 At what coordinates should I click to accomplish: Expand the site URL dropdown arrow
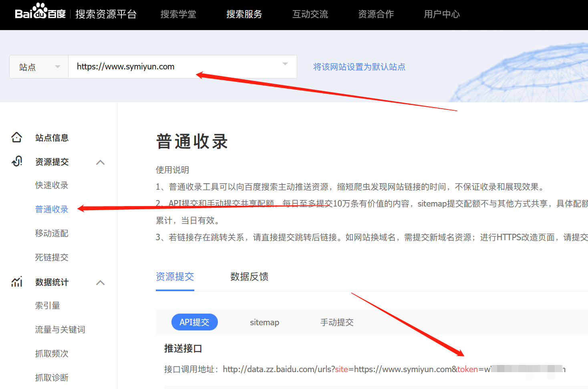[x=285, y=64]
